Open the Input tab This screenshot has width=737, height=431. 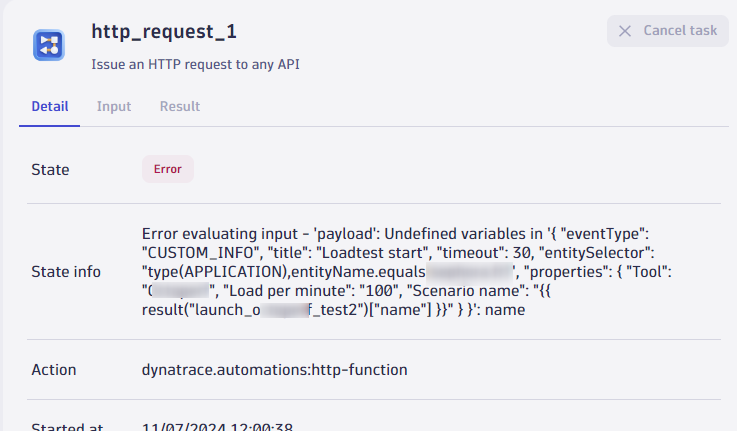click(114, 106)
